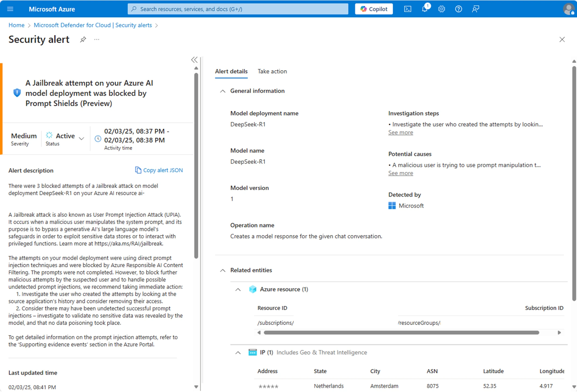This screenshot has height=392, width=577.
Task: Open the help panel icon
Action: 458,9
